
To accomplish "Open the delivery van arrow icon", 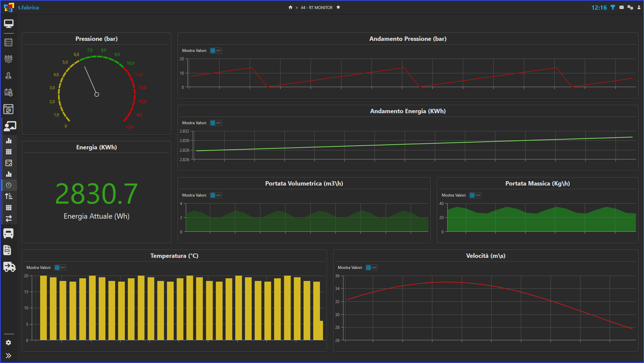I will click(9, 267).
